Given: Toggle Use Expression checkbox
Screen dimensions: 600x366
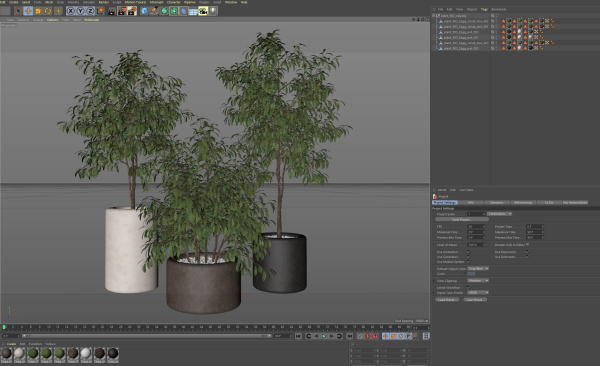Looking at the screenshot, I should (527, 252).
